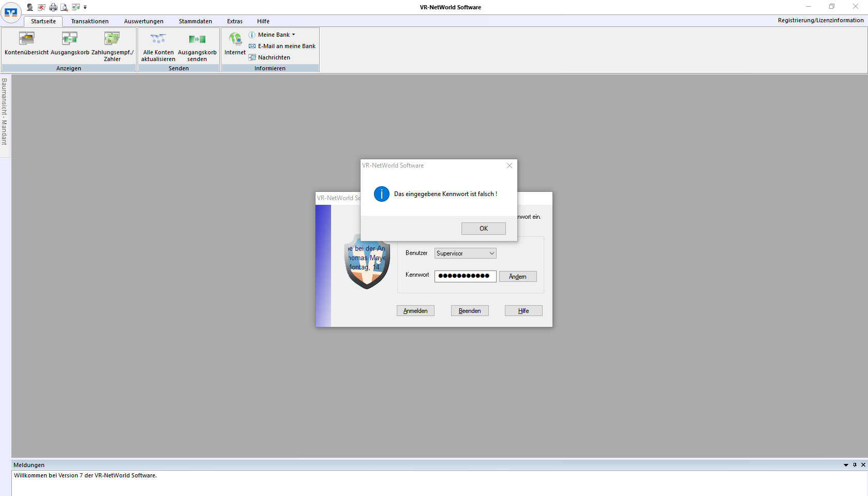
Task: Click the Anmelden button
Action: (415, 311)
